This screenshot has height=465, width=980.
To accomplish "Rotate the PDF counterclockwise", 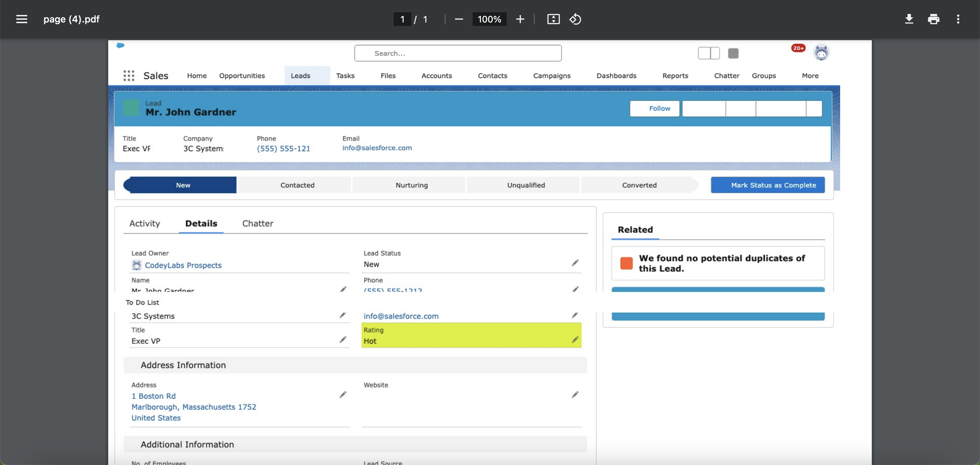I will click(575, 19).
